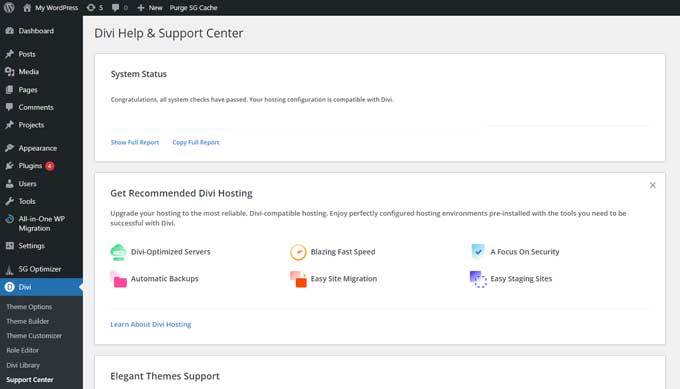This screenshot has height=389, width=680.
Task: Click the Divi-Optimized Servers text
Action: [x=170, y=252]
